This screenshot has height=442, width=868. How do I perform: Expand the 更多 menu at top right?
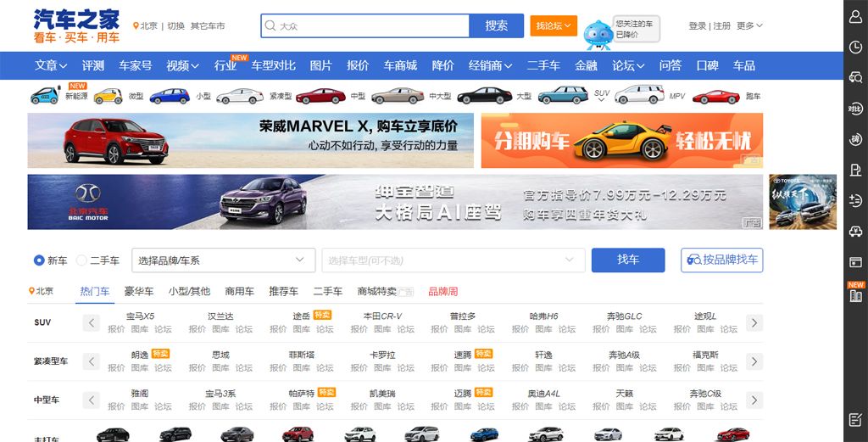tap(749, 26)
